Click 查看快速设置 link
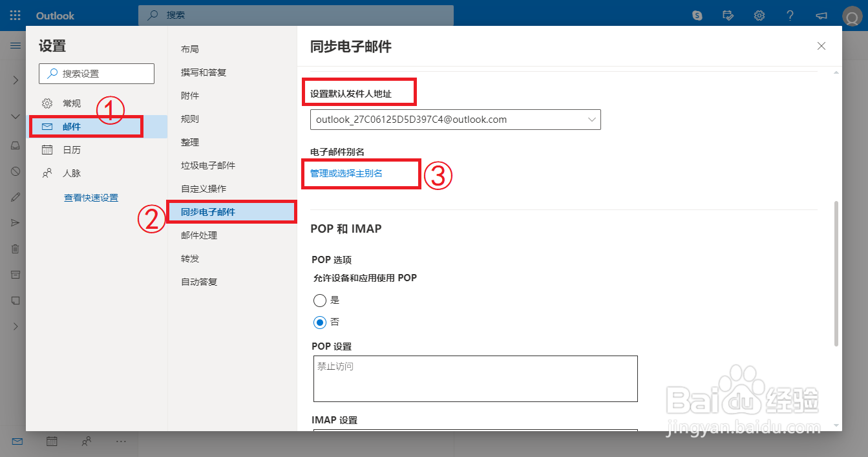Screen dimensions: 868x457 click(x=91, y=198)
